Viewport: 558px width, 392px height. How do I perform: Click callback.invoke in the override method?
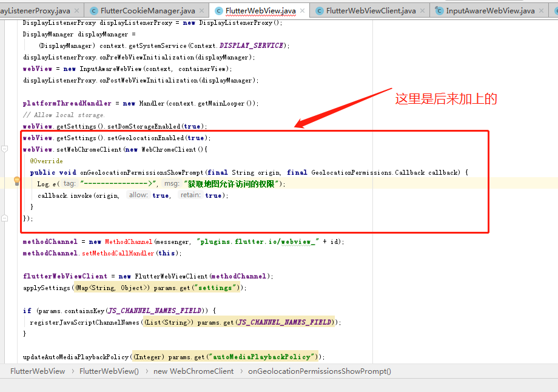pyautogui.click(x=65, y=195)
